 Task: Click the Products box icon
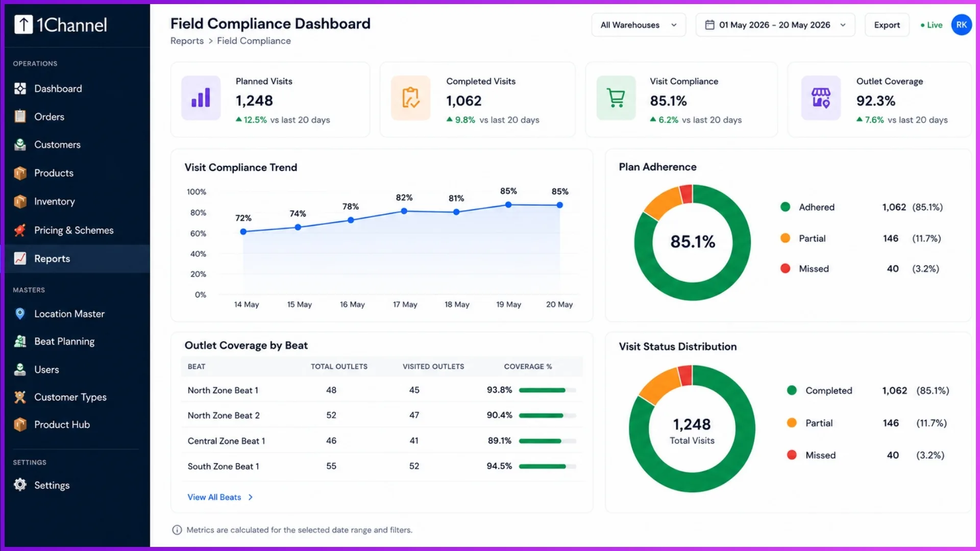tap(20, 173)
